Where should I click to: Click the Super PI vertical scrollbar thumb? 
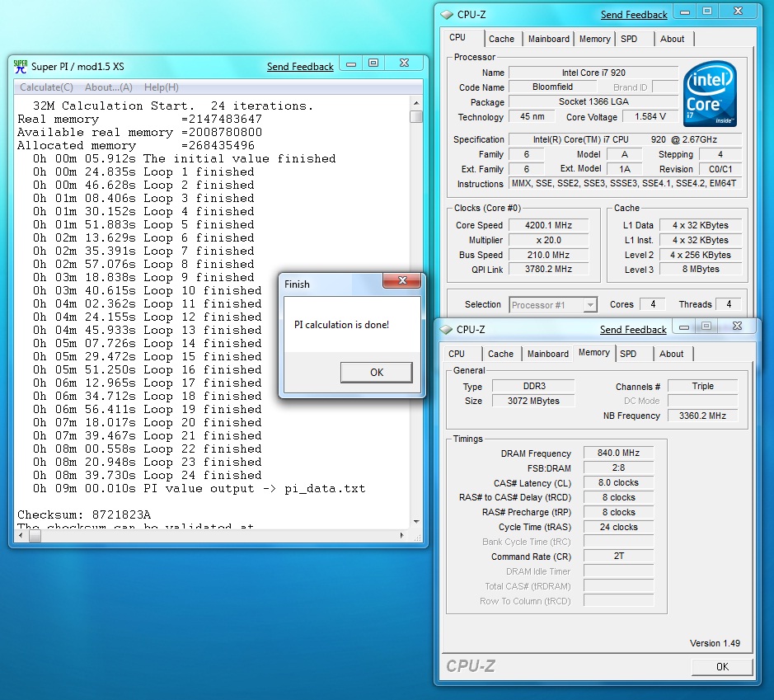coord(416,116)
